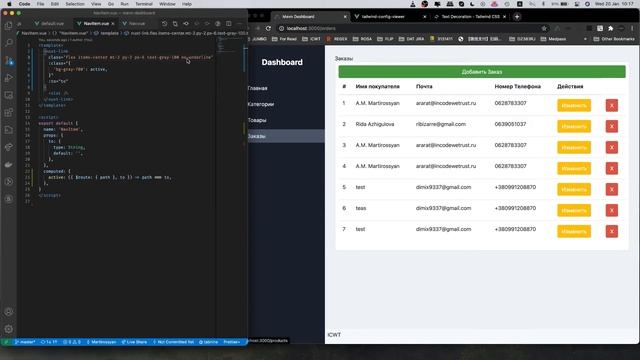Open the ICWT bookmarks folder
640x360 pixels.
pos(311,39)
